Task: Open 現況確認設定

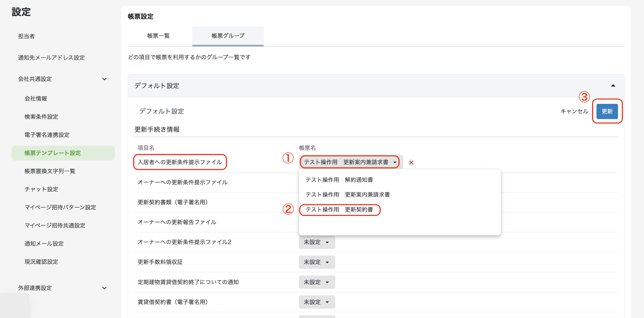Action: click(41, 262)
